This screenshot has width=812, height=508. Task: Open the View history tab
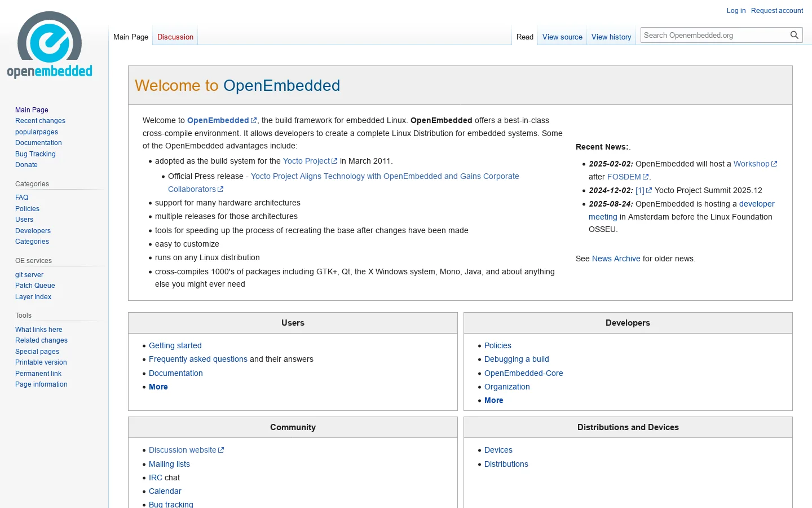(611, 37)
